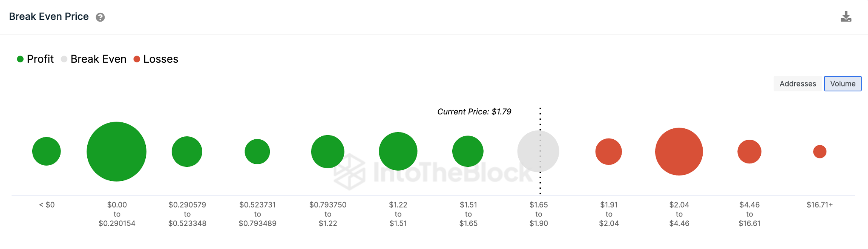Select the Volume view tab
The height and width of the screenshot is (249, 868).
click(x=843, y=84)
